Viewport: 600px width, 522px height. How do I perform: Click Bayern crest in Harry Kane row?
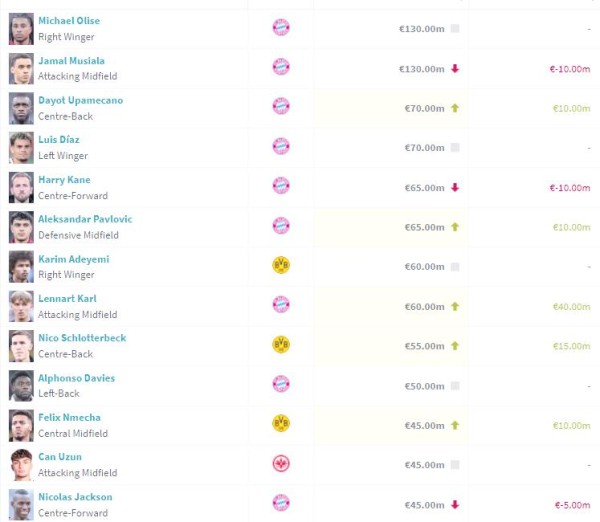point(281,187)
